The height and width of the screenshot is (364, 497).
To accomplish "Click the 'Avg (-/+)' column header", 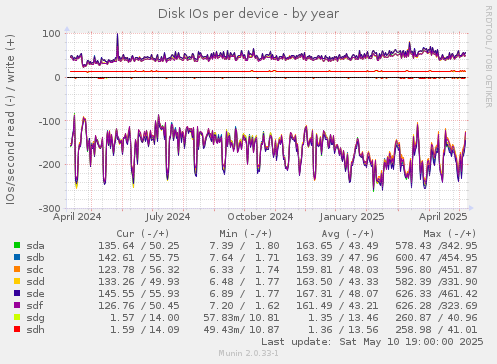I will coord(348,234).
